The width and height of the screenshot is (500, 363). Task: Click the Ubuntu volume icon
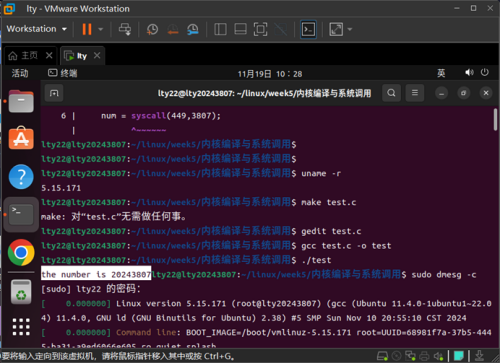[469, 72]
